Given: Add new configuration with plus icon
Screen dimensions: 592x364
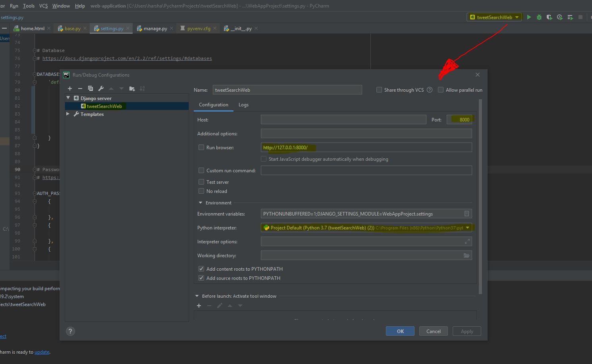Looking at the screenshot, I should point(70,89).
